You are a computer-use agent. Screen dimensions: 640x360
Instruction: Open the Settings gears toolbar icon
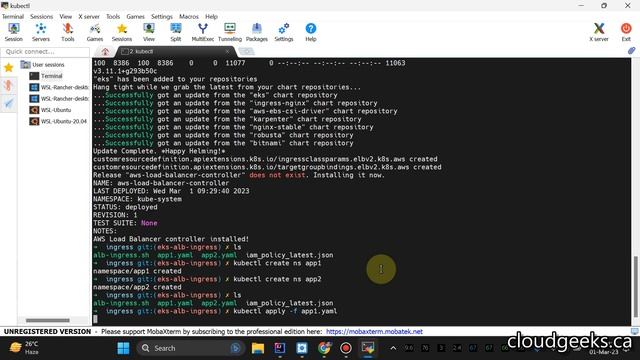[284, 32]
